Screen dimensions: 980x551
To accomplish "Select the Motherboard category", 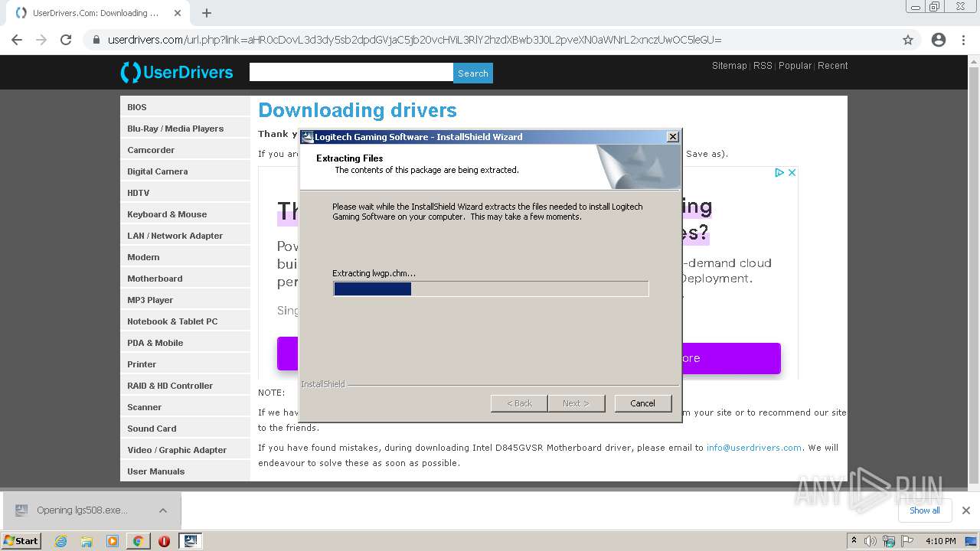I will coord(185,279).
